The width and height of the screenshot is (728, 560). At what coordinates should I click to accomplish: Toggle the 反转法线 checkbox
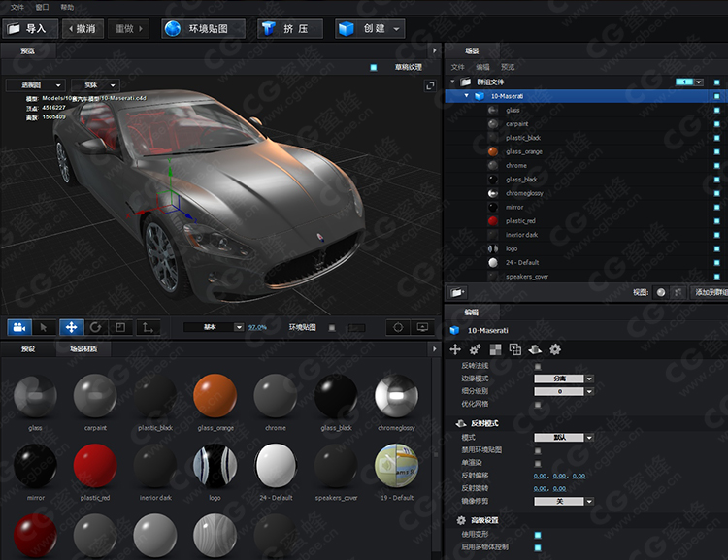click(x=538, y=366)
